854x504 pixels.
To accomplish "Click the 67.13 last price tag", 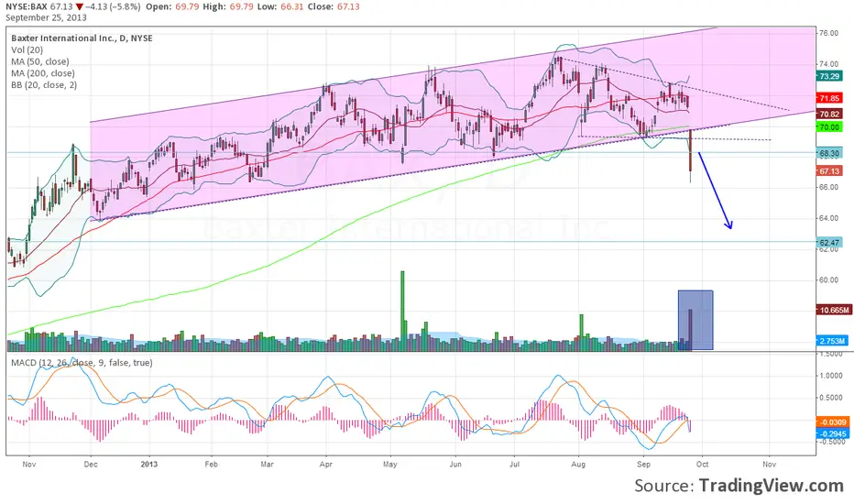I will pyautogui.click(x=829, y=171).
